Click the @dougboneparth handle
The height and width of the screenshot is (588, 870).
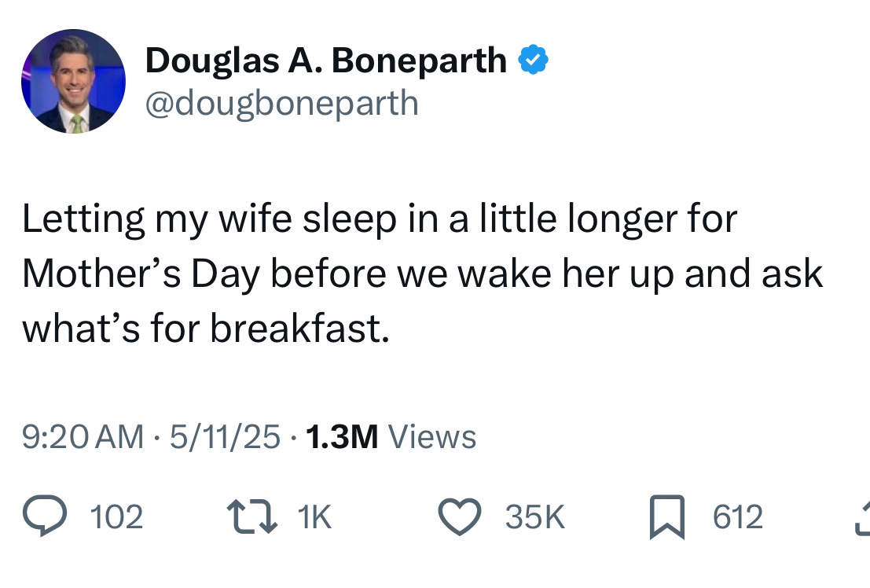(281, 101)
